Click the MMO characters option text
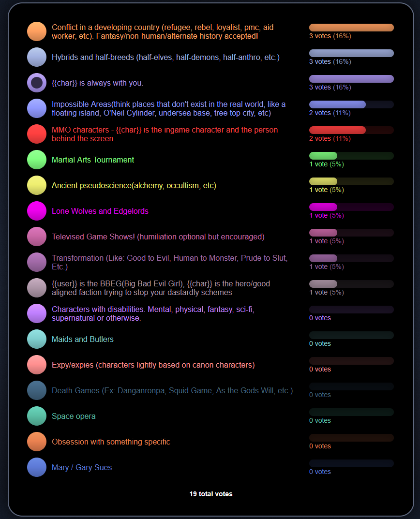This screenshot has width=420, height=519. click(165, 134)
